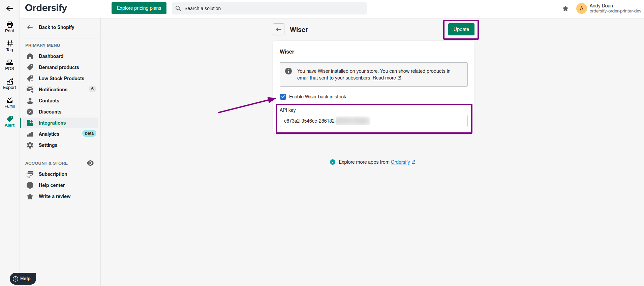Open the Export icon in left rail
Viewport: 644px width, 286px height.
[x=9, y=84]
